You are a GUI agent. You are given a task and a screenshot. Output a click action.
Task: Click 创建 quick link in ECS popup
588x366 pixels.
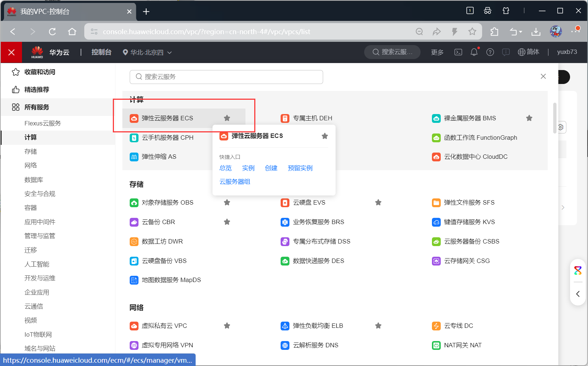(x=271, y=168)
